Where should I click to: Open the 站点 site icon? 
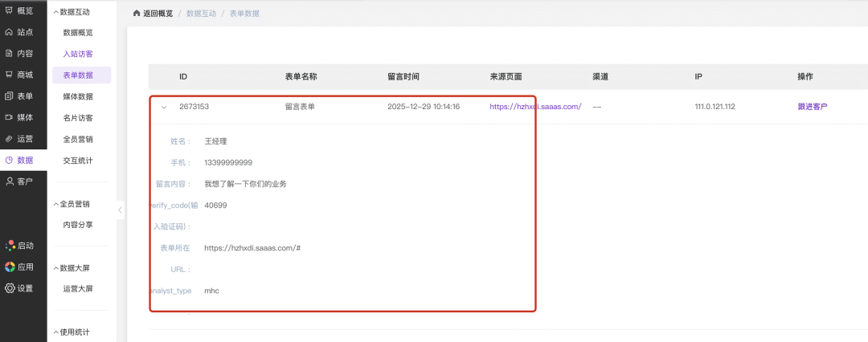10,32
